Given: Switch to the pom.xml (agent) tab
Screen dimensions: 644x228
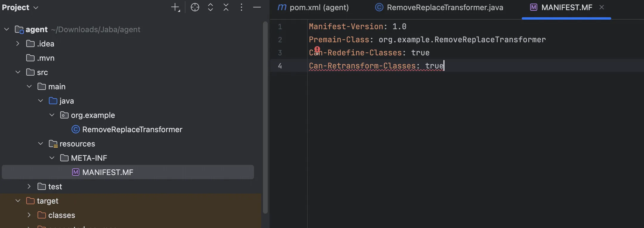Looking at the screenshot, I should click(314, 7).
